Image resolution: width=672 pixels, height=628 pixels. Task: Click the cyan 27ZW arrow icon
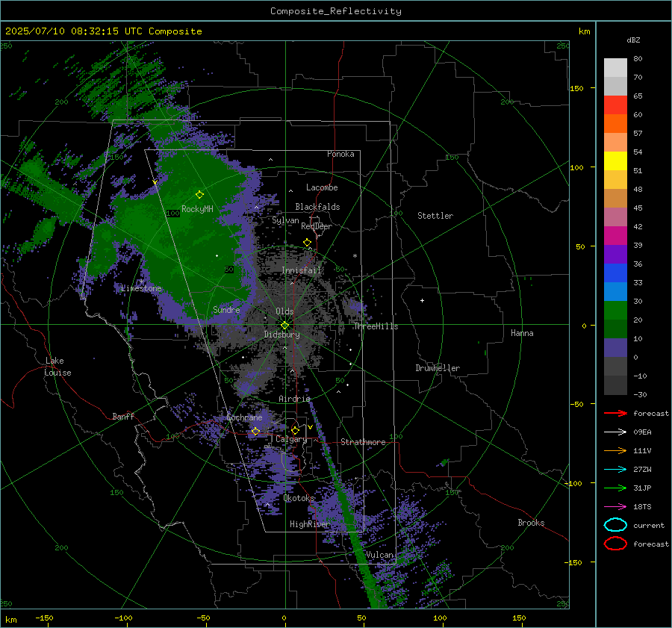click(x=615, y=470)
